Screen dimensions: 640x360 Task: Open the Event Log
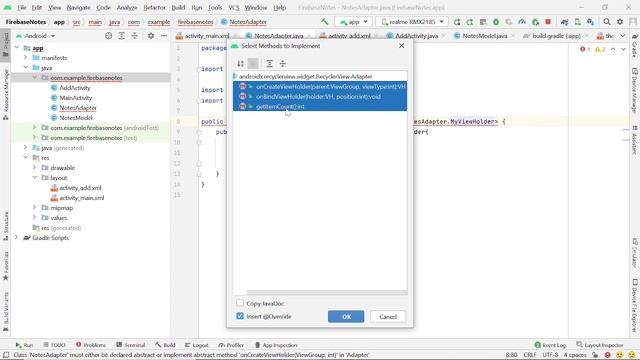[550, 345]
